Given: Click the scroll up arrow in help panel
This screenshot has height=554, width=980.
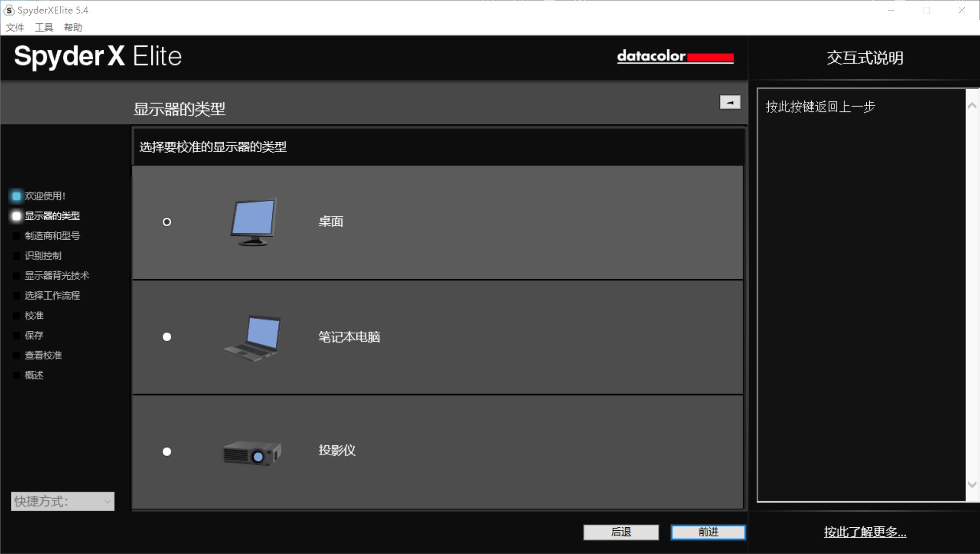Looking at the screenshot, I should pyautogui.click(x=972, y=105).
